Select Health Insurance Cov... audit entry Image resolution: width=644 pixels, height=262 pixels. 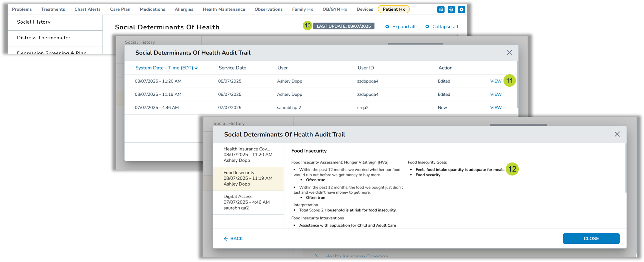[x=248, y=155]
